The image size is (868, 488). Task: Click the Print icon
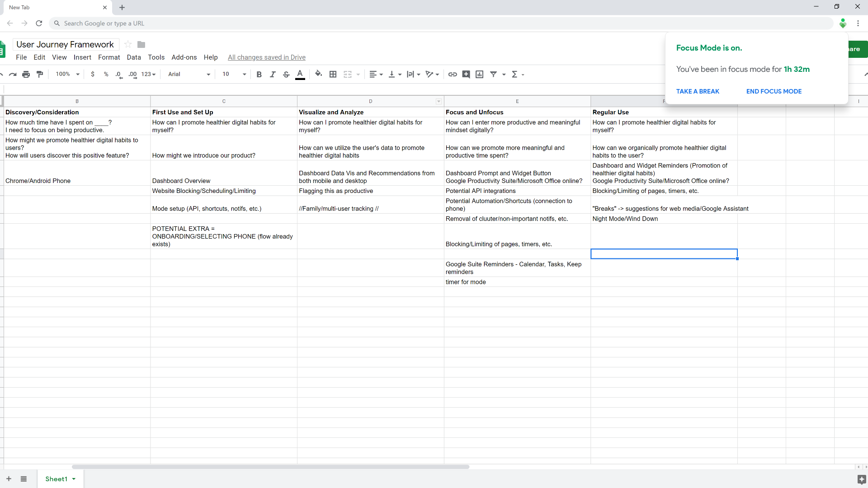tap(26, 75)
